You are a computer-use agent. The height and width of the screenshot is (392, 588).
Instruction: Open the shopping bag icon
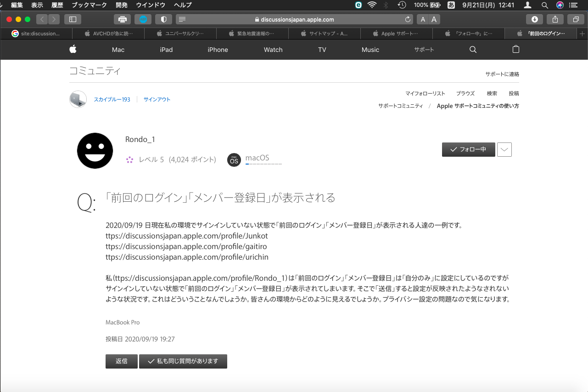click(516, 50)
